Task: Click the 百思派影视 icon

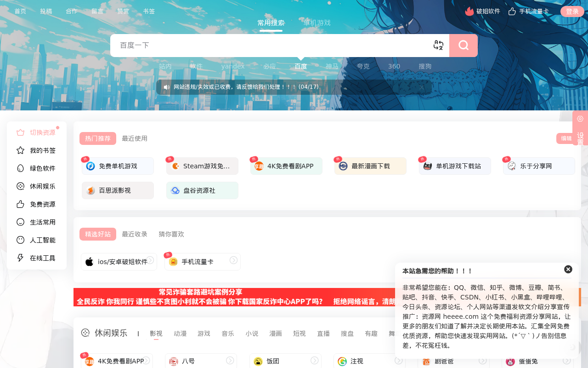Action: click(90, 190)
